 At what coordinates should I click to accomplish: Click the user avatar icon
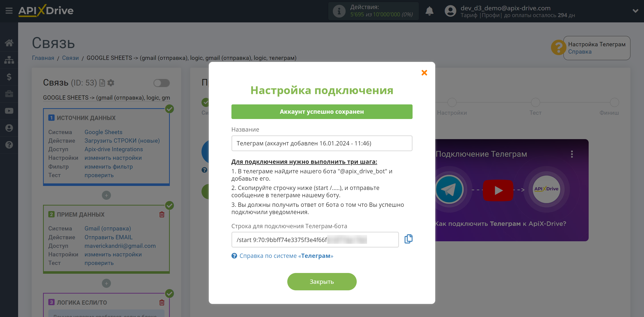click(450, 11)
